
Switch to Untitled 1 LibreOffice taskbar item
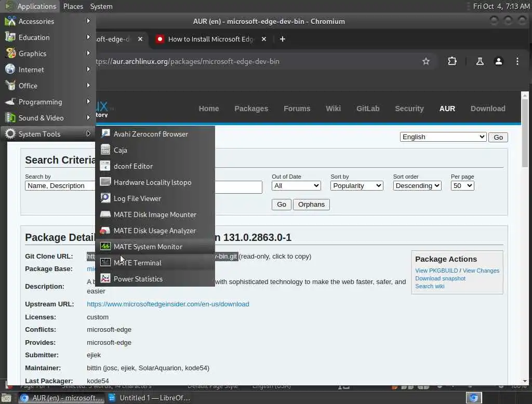[149, 398]
